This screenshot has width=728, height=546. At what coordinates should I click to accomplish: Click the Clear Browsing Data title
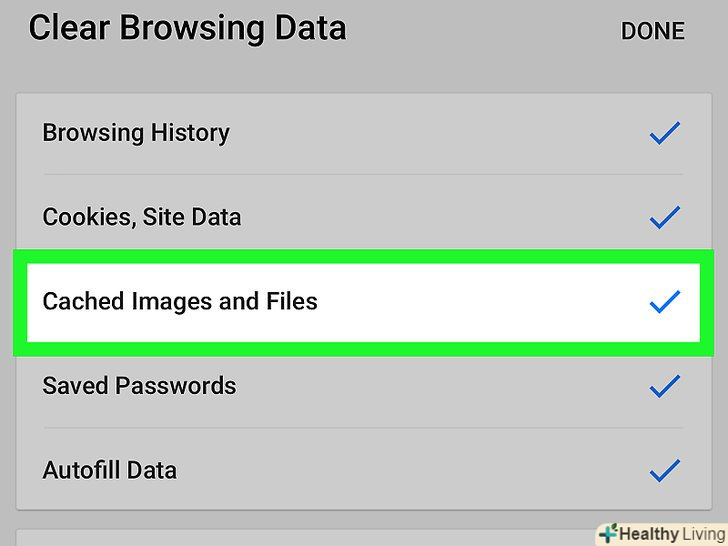[x=187, y=28]
